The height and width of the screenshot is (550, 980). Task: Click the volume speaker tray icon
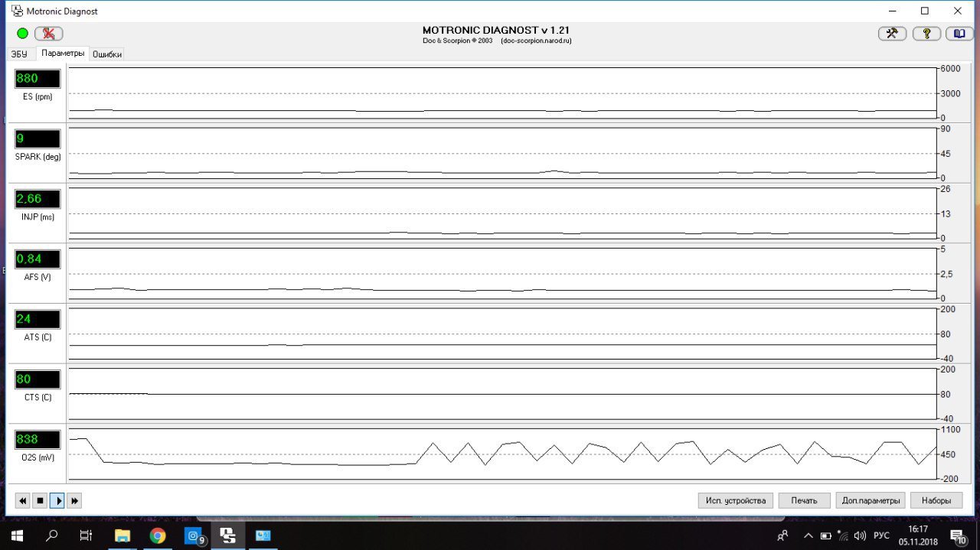pyautogui.click(x=860, y=535)
